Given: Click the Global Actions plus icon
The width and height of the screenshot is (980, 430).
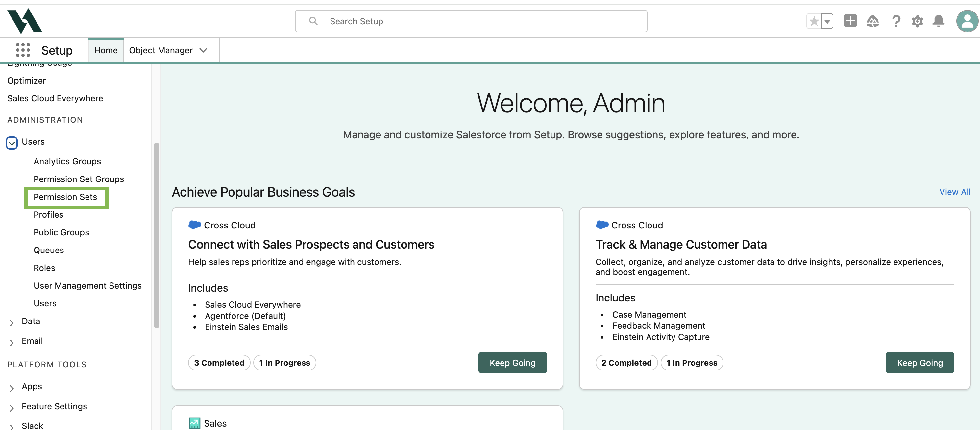Looking at the screenshot, I should coord(850,21).
